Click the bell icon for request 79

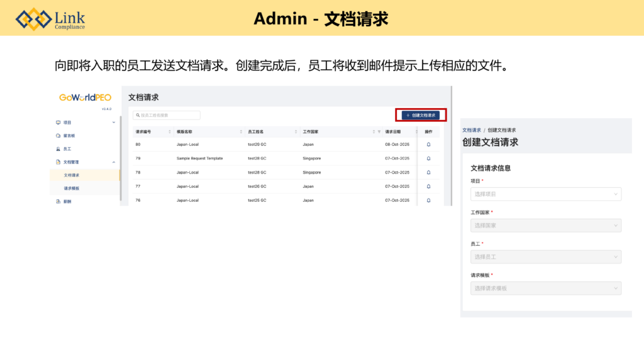coord(428,158)
